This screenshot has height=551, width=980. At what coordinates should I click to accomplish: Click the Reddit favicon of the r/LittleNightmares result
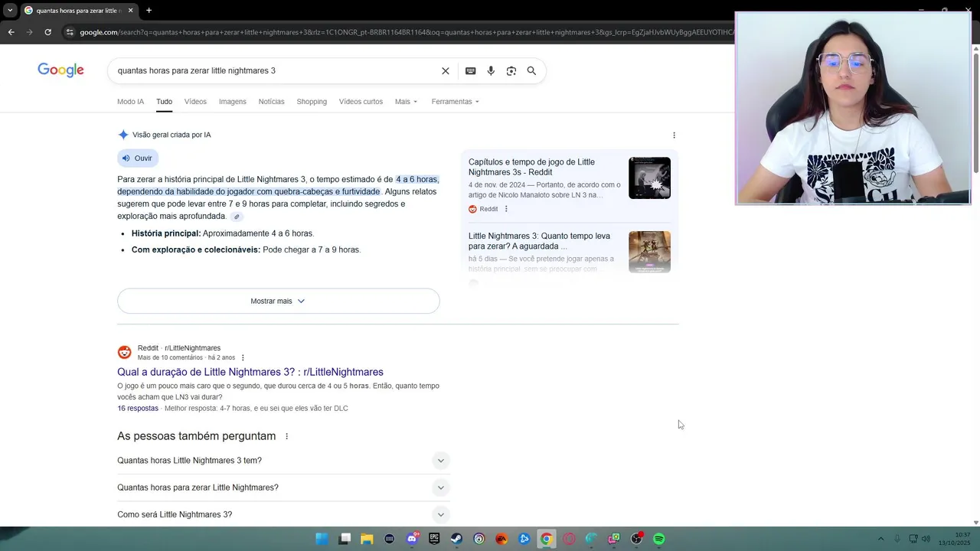[124, 352]
